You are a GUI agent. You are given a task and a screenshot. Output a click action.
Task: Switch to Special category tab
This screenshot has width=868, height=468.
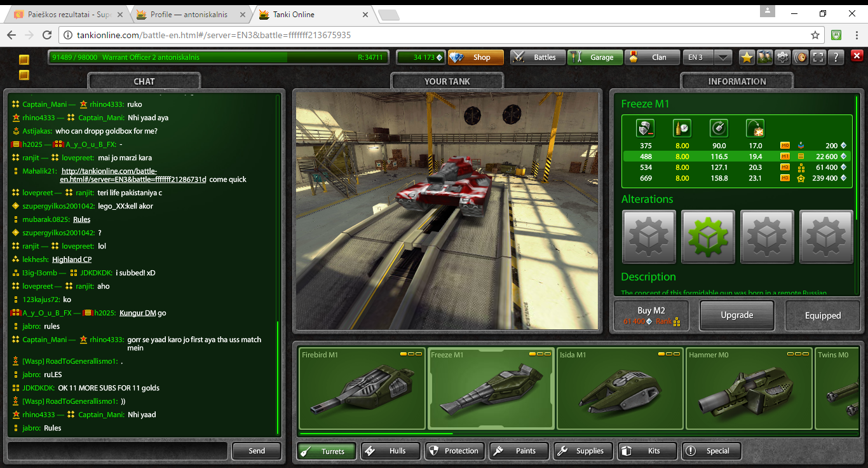coord(712,451)
